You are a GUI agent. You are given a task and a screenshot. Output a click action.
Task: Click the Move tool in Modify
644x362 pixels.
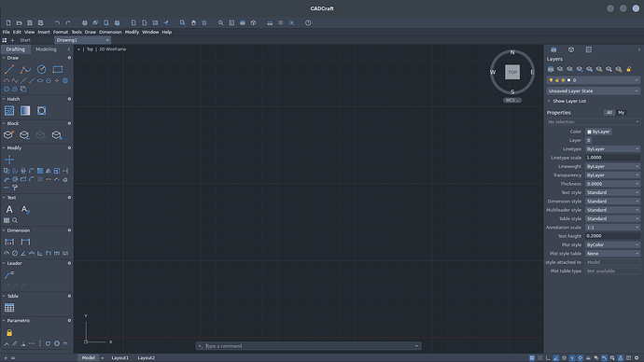click(x=9, y=160)
